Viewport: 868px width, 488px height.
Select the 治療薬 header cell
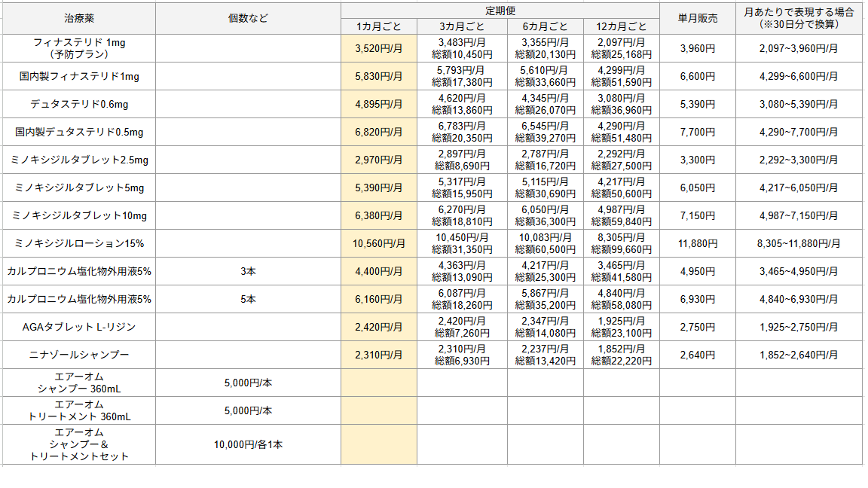79,18
